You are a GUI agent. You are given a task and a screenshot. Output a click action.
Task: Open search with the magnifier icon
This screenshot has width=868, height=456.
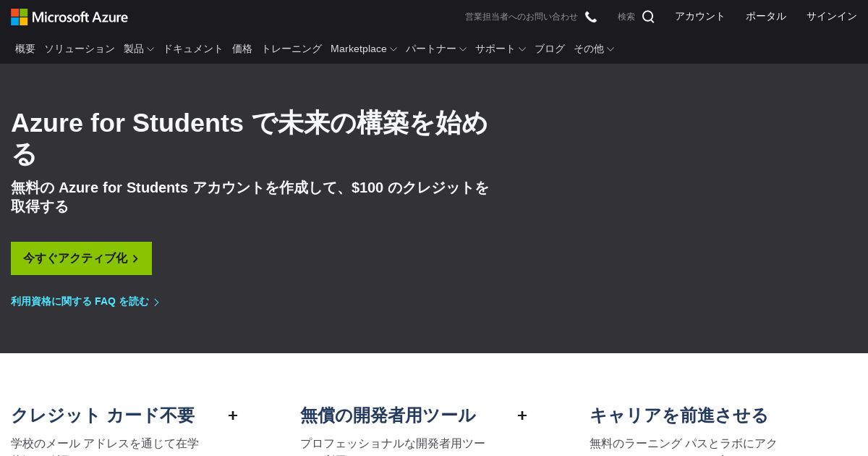648,17
